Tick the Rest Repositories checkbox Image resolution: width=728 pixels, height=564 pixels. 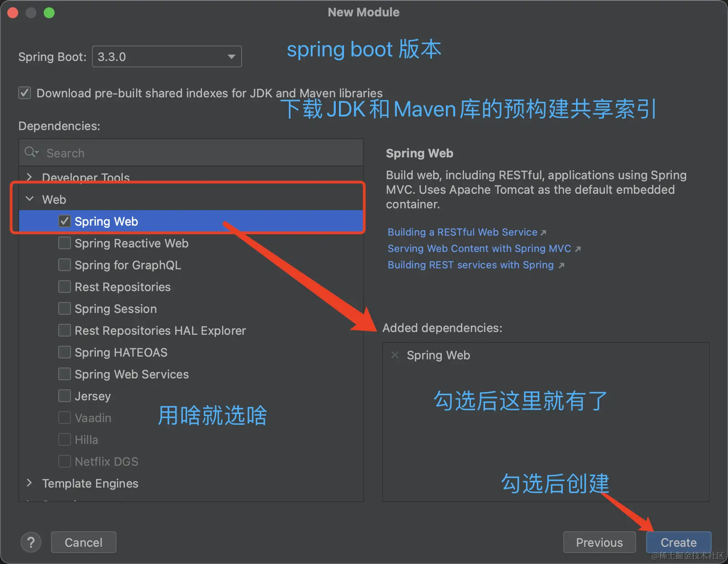(65, 287)
